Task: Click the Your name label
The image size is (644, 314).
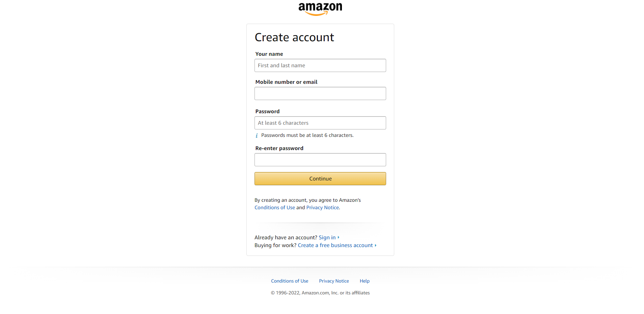Action: click(x=269, y=54)
